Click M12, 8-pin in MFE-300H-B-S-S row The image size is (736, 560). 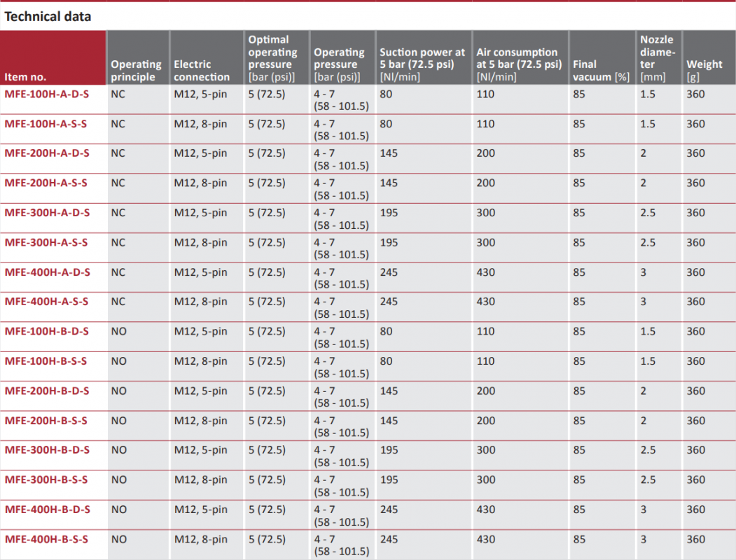200,479
